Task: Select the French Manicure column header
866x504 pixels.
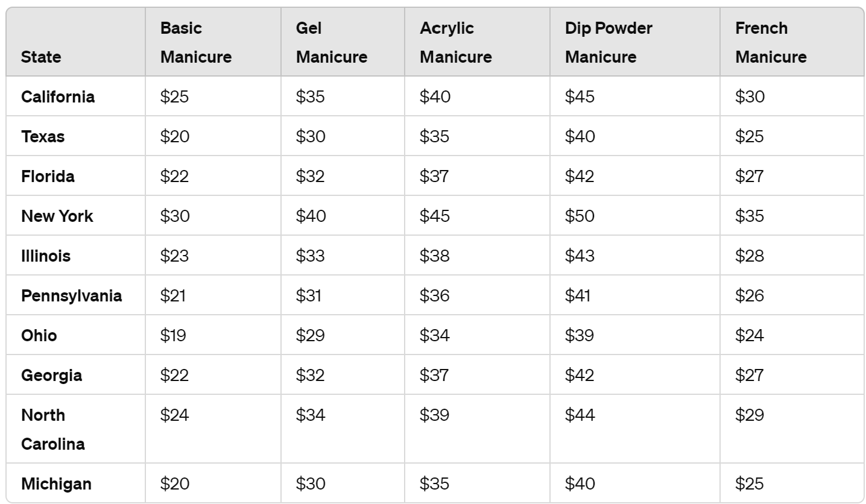Action: (x=771, y=43)
